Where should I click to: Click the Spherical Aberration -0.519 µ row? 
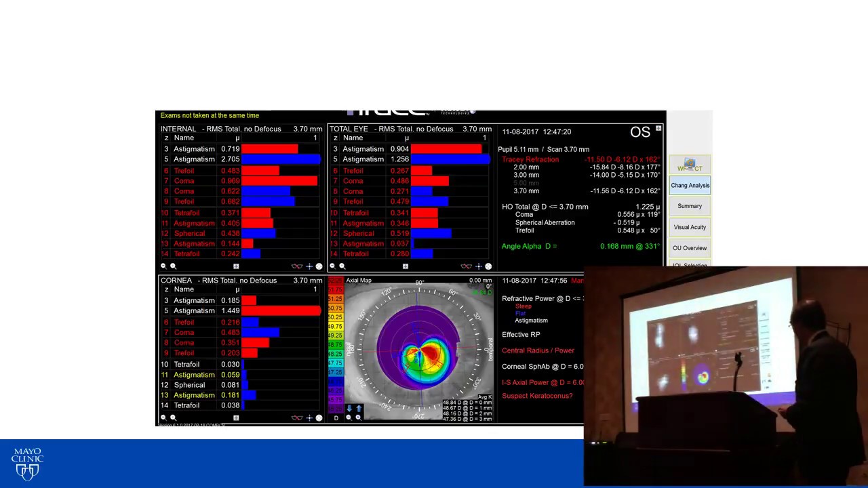[x=577, y=222]
